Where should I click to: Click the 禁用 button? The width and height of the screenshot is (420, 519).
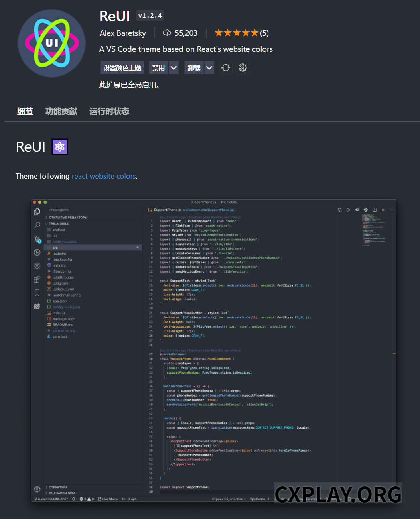click(x=158, y=68)
